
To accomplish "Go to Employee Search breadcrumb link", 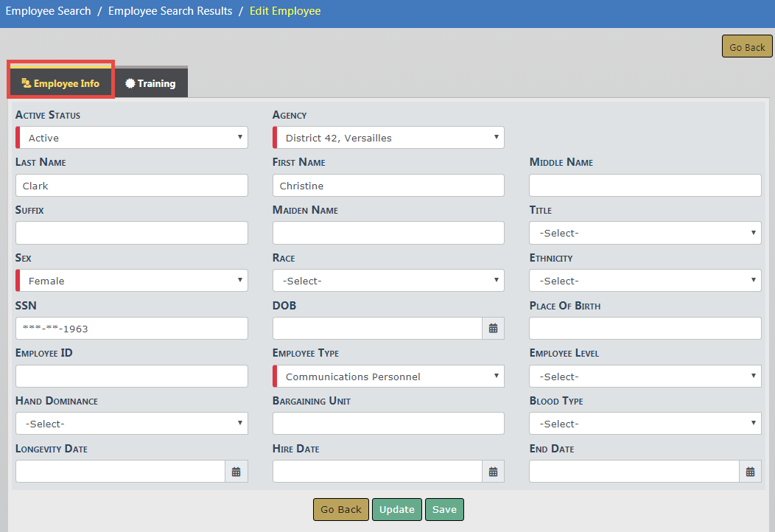I will click(x=49, y=11).
